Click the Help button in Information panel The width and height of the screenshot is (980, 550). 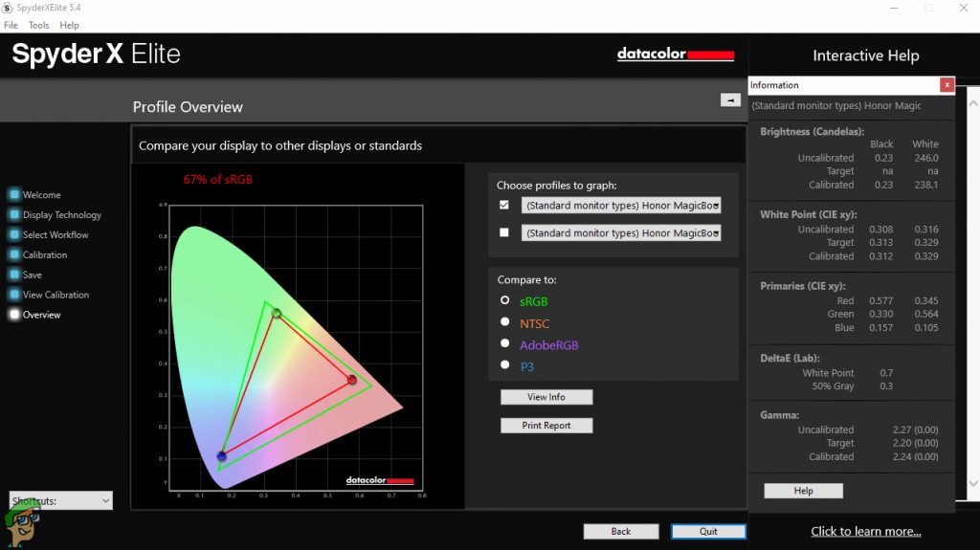click(803, 491)
